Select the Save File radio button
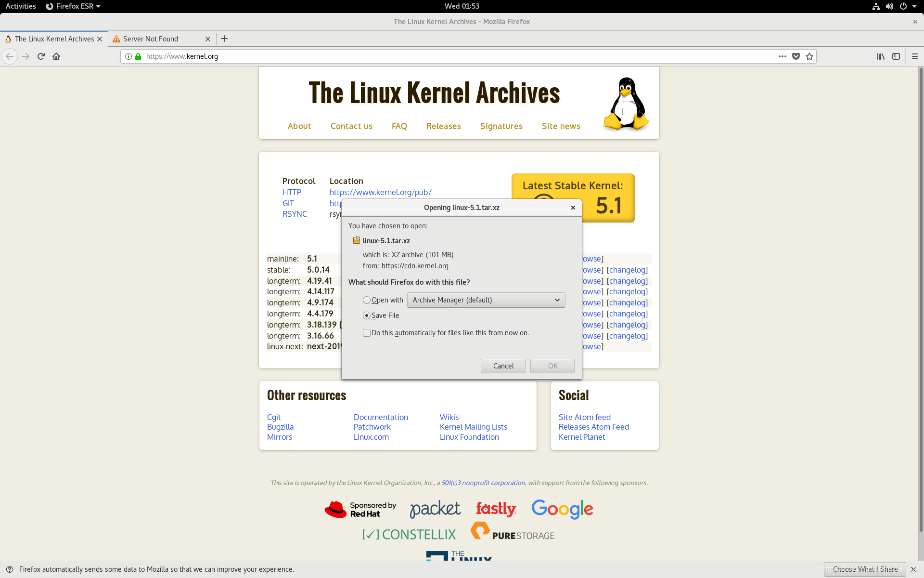This screenshot has height=578, width=924. coord(367,315)
